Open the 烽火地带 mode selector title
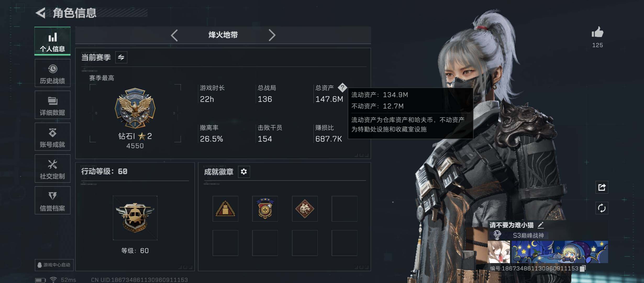644x283 pixels. (x=223, y=35)
